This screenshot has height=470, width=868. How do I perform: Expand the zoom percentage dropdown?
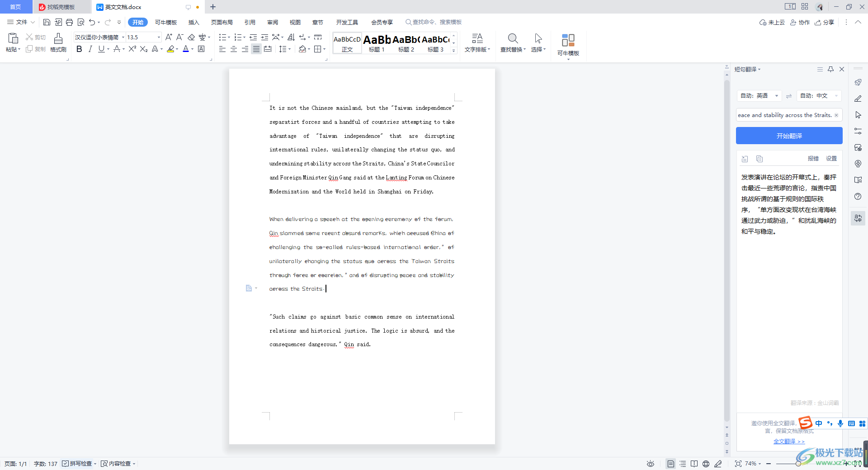click(760, 464)
